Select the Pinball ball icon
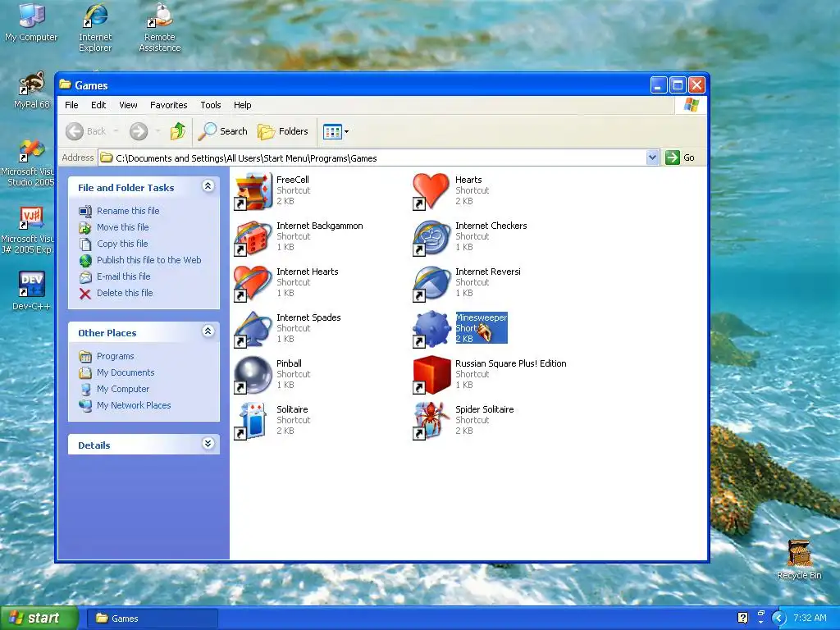The image size is (840, 630). click(x=253, y=375)
